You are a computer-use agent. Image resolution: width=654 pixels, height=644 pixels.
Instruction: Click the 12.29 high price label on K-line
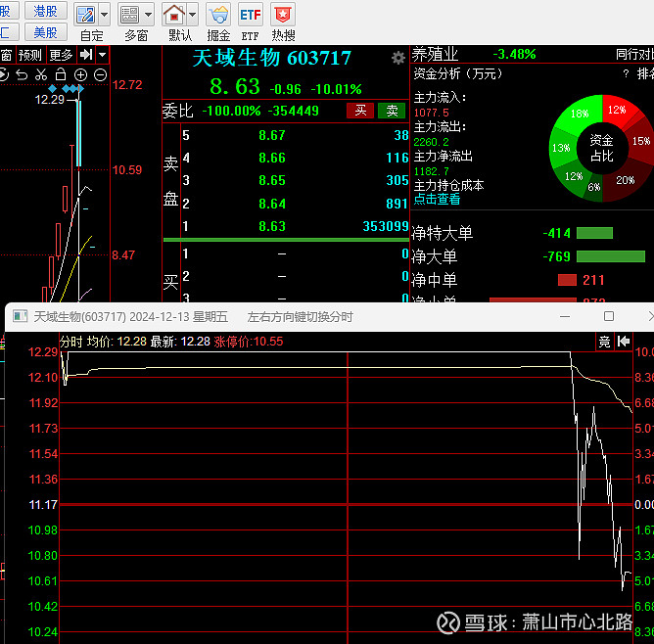(x=50, y=100)
